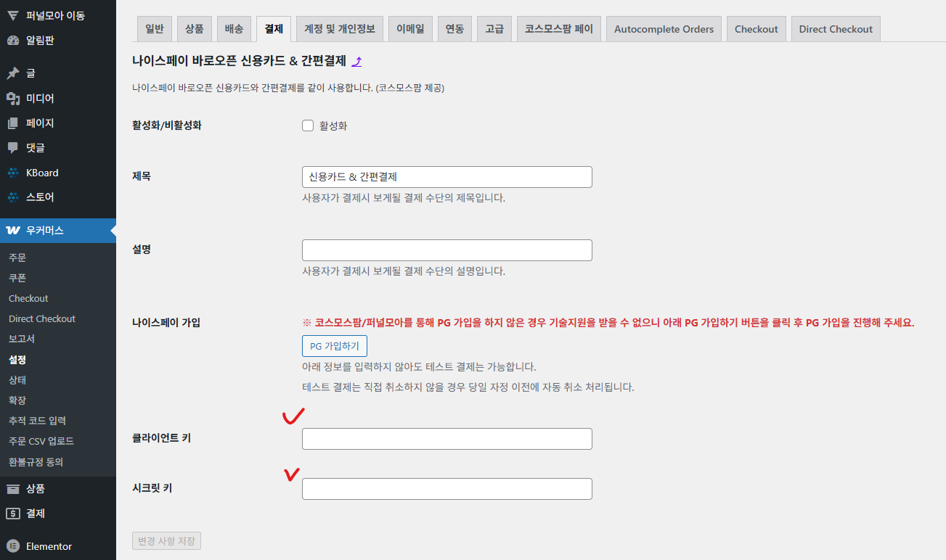Open the 상품 products box icon

12,489
